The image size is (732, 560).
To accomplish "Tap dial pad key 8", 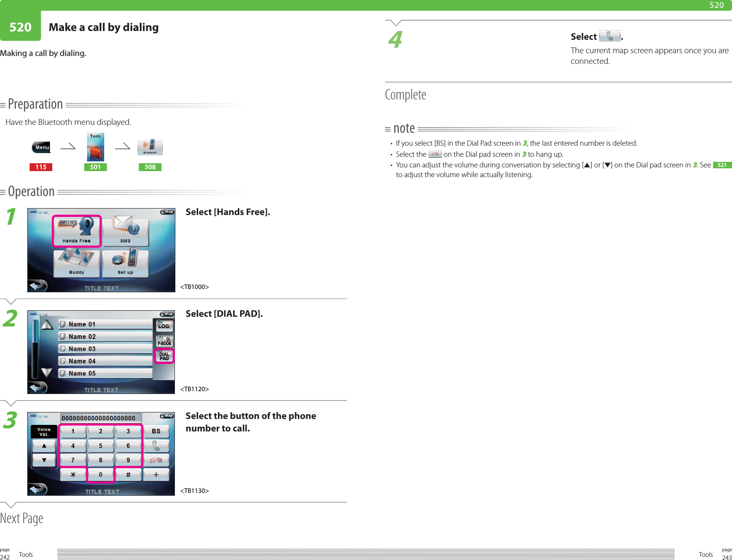I will [x=101, y=460].
